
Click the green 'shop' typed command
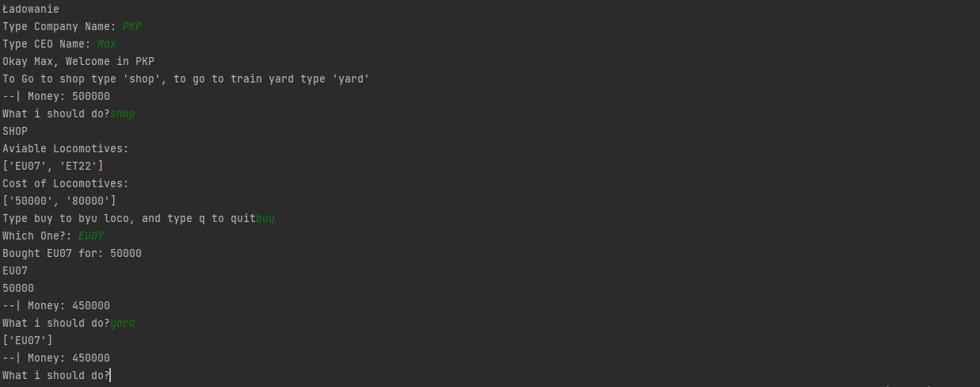point(123,113)
